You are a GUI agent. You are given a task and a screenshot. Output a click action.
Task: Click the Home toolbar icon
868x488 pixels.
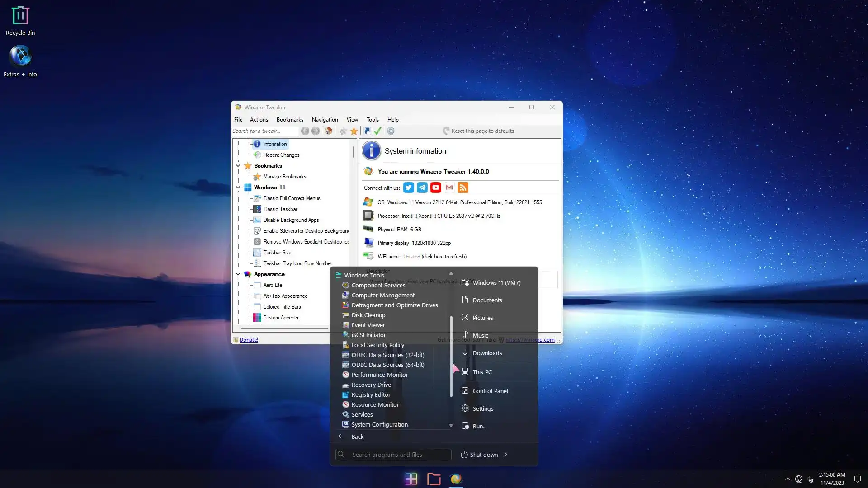328,131
